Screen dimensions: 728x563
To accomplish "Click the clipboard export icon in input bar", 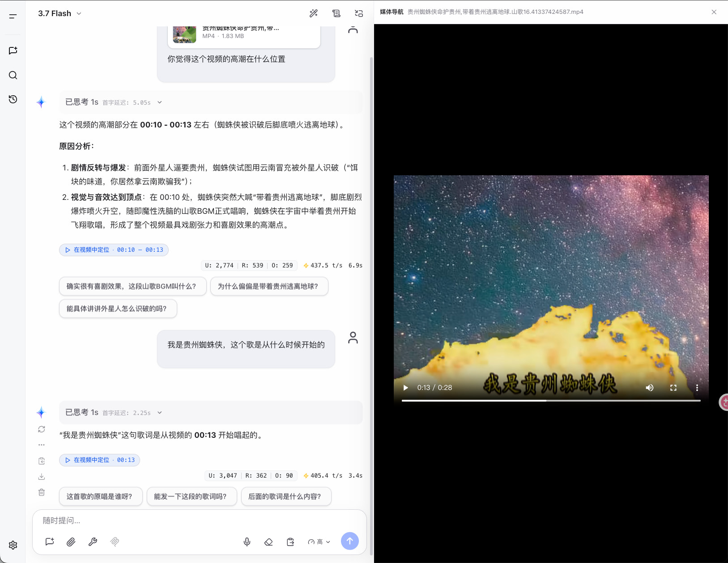I will (x=290, y=542).
